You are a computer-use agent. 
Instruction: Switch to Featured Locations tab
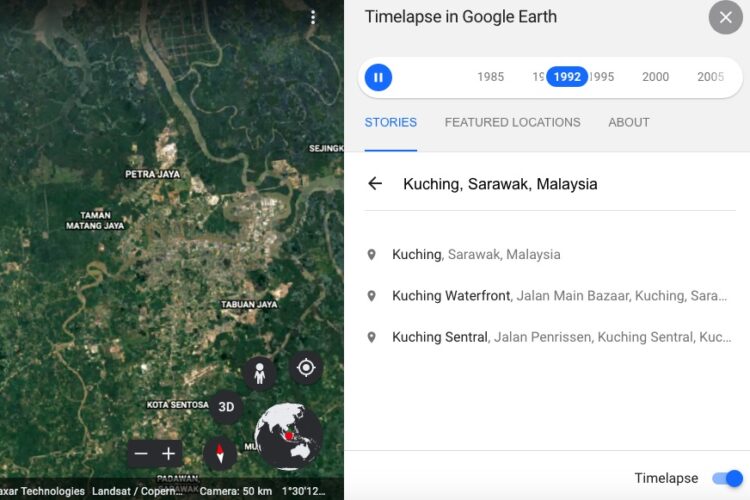pos(512,122)
